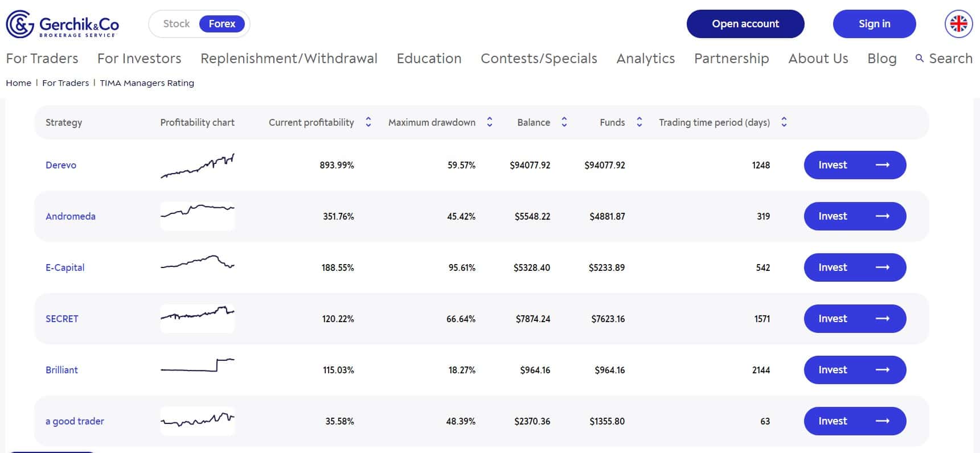Expand the Analytics menu

point(646,58)
